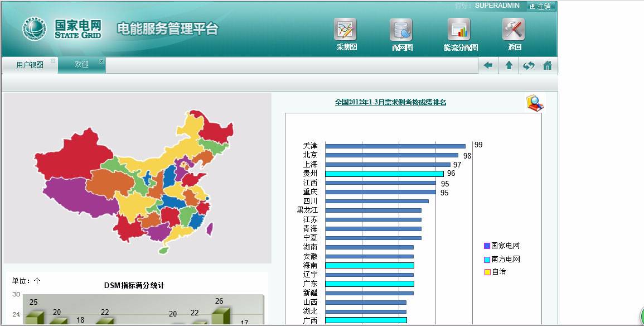644x326 pixels.
Task: Click the orange Qinghai region on the map
Action: coord(111,183)
